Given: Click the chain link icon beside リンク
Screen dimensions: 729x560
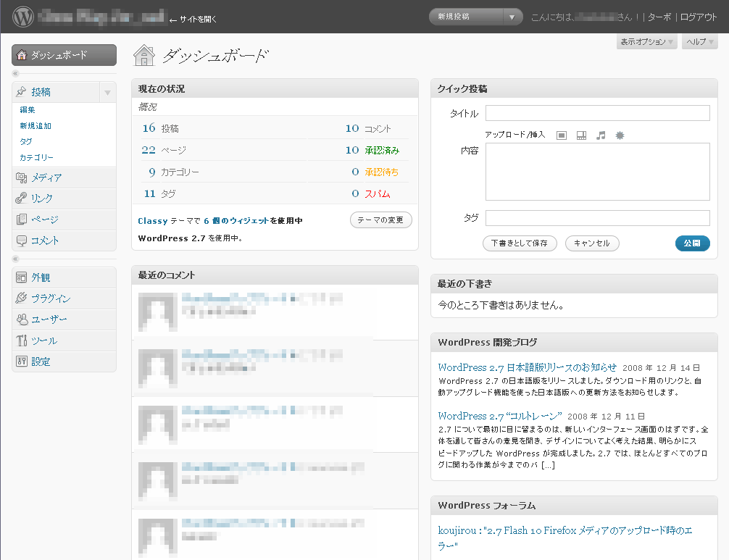Looking at the screenshot, I should [x=22, y=198].
